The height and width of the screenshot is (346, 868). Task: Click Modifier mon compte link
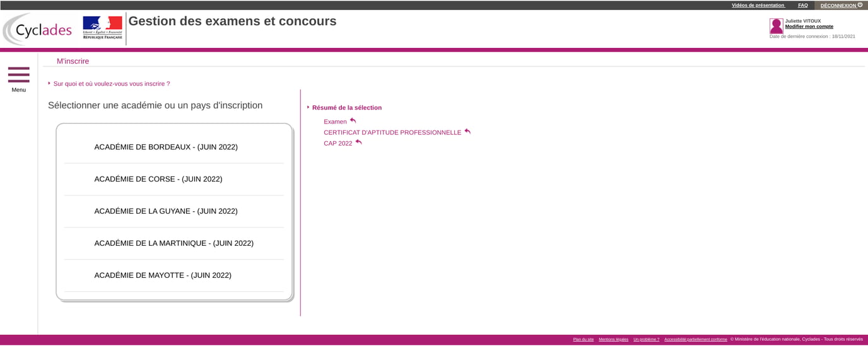tap(809, 26)
